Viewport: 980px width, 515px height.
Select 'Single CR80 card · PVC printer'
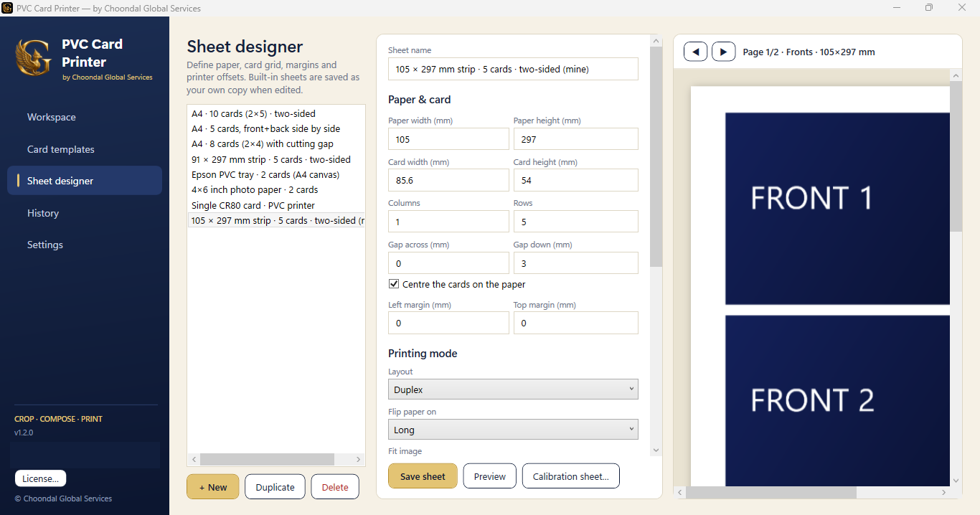(x=276, y=205)
